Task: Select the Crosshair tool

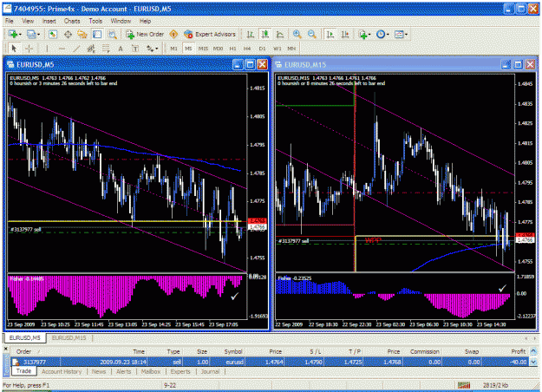Action: 29,49
